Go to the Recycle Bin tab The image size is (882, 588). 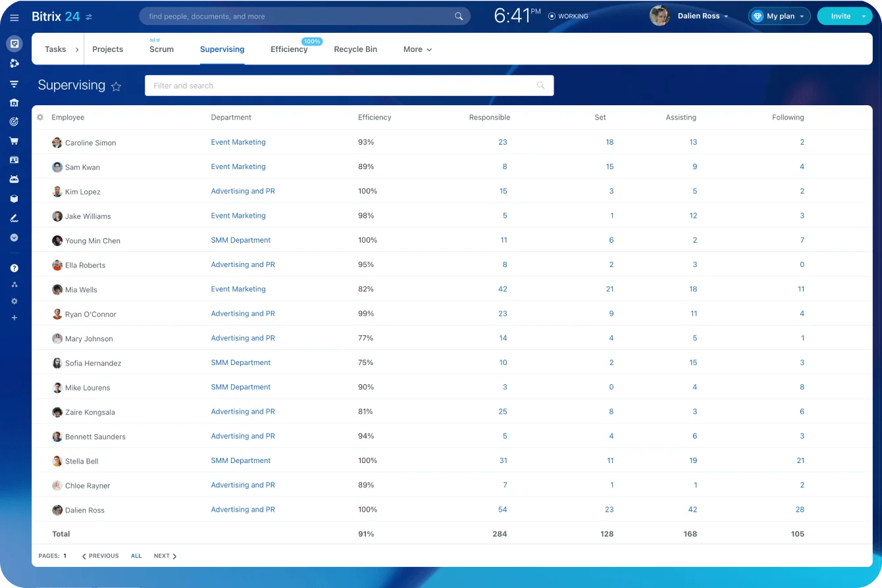(x=355, y=49)
